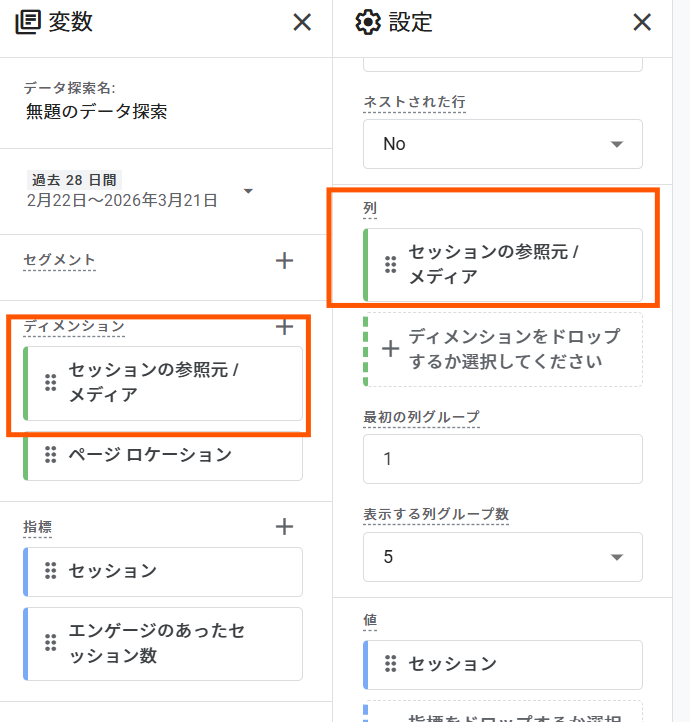Click the 変数 panel header icon
690x722 pixels.
tap(27, 22)
